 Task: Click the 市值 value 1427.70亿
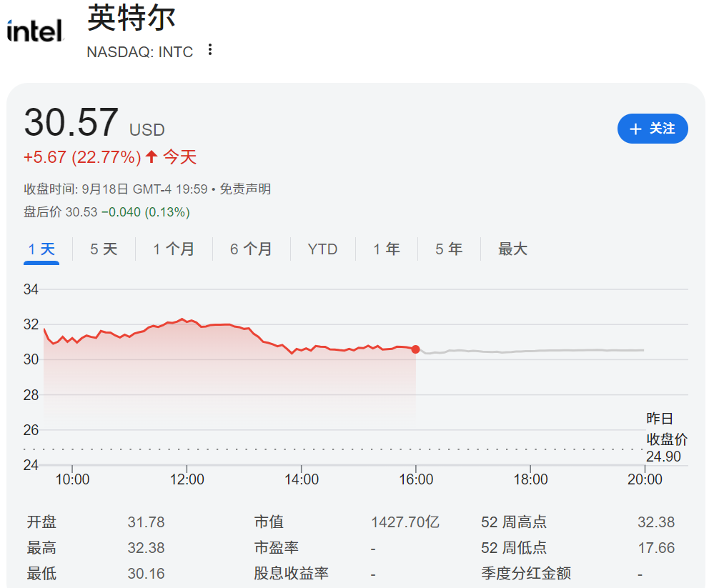point(405,522)
